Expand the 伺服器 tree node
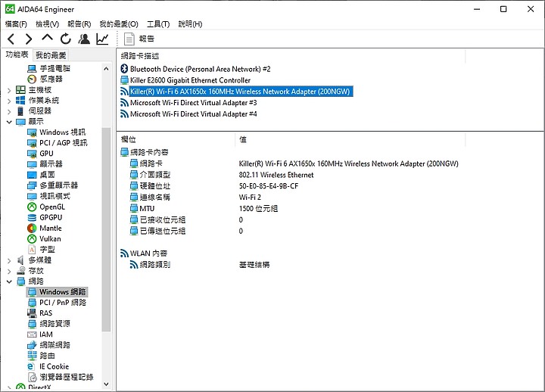 tap(9, 111)
